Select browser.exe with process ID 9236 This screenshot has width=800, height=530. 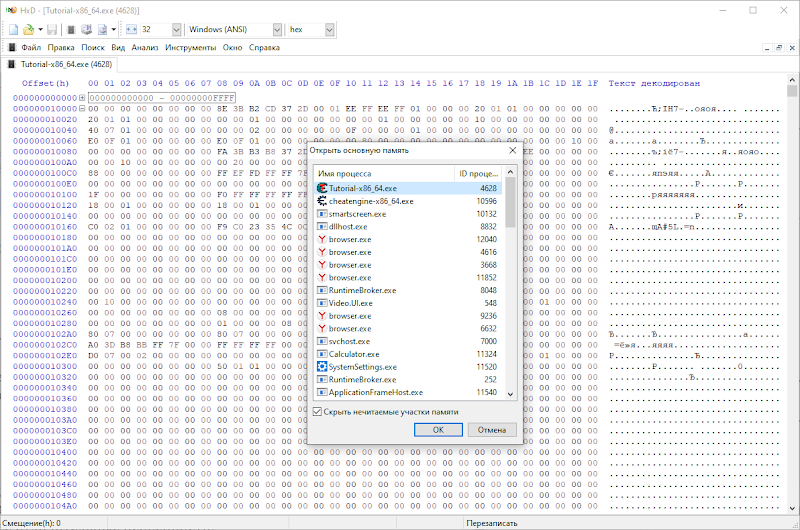click(408, 316)
